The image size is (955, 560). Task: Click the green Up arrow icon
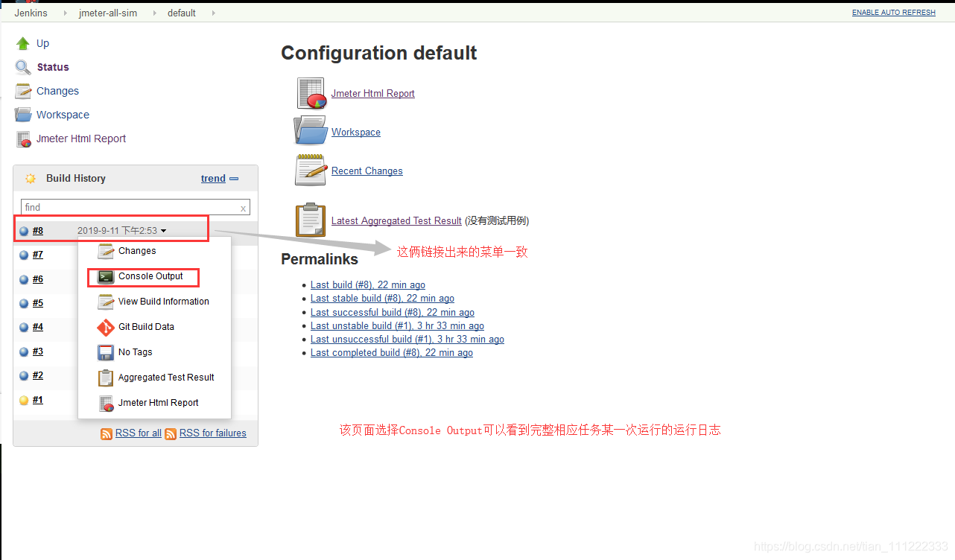(23, 43)
